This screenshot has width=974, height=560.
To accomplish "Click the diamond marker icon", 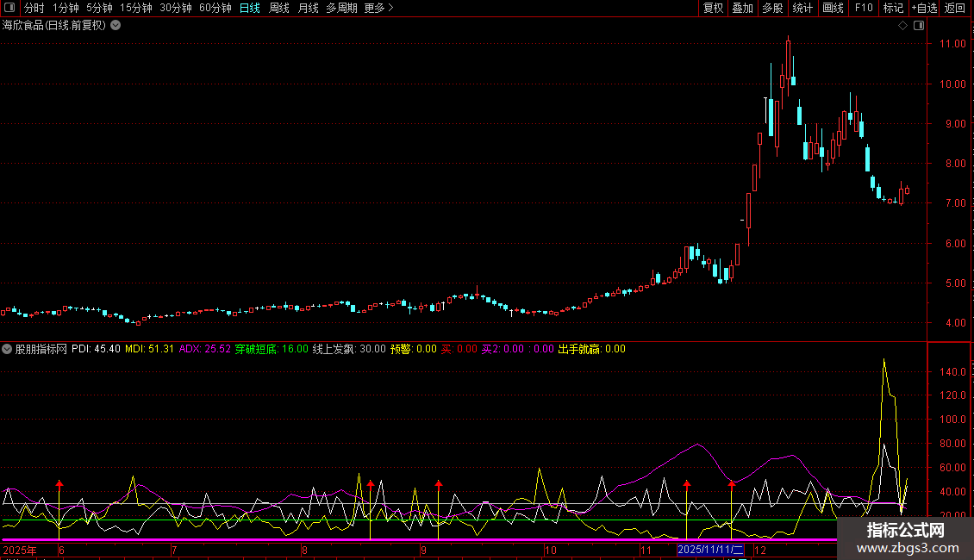I will pos(902,25).
